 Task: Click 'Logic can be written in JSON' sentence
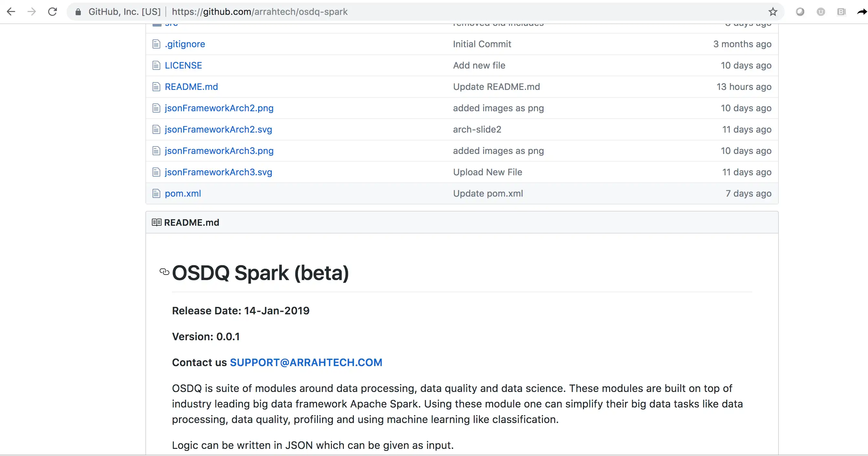[313, 445]
